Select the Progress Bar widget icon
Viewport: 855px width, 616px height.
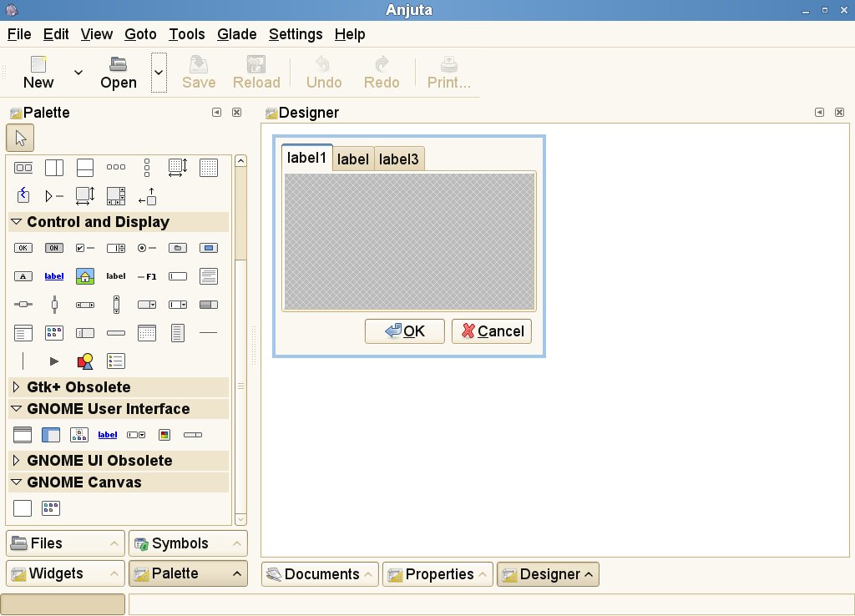click(209, 305)
